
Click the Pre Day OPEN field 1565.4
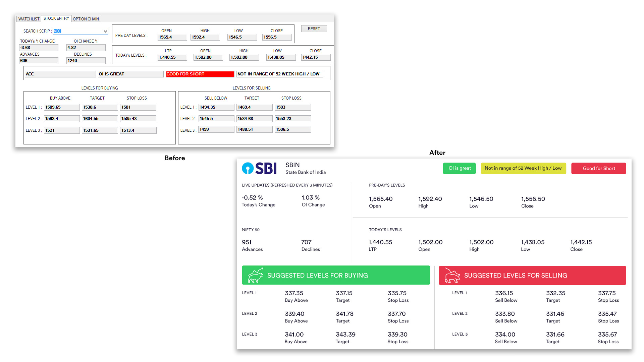pyautogui.click(x=172, y=37)
